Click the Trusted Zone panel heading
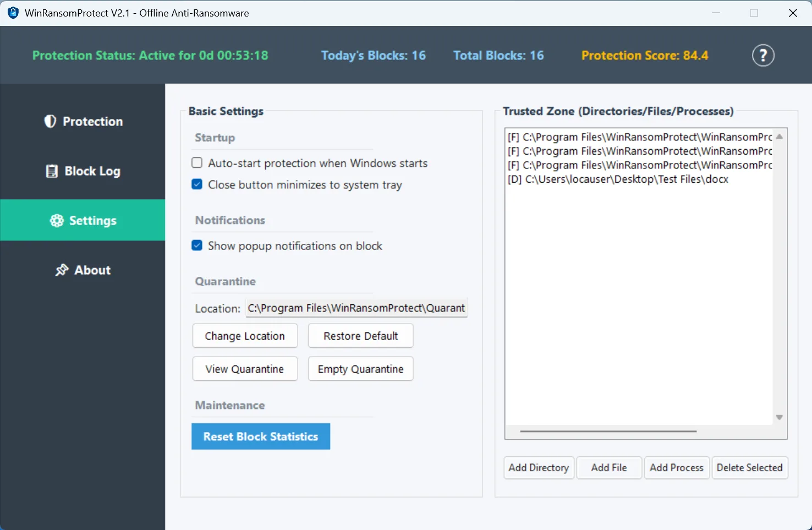 point(618,111)
